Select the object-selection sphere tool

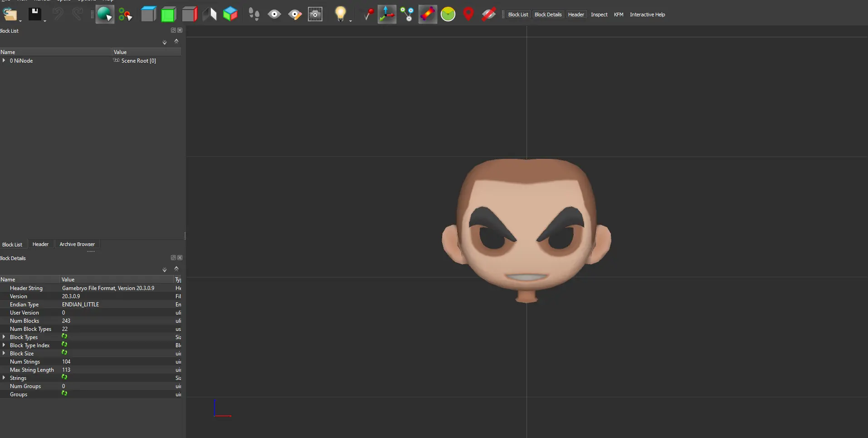tap(105, 15)
